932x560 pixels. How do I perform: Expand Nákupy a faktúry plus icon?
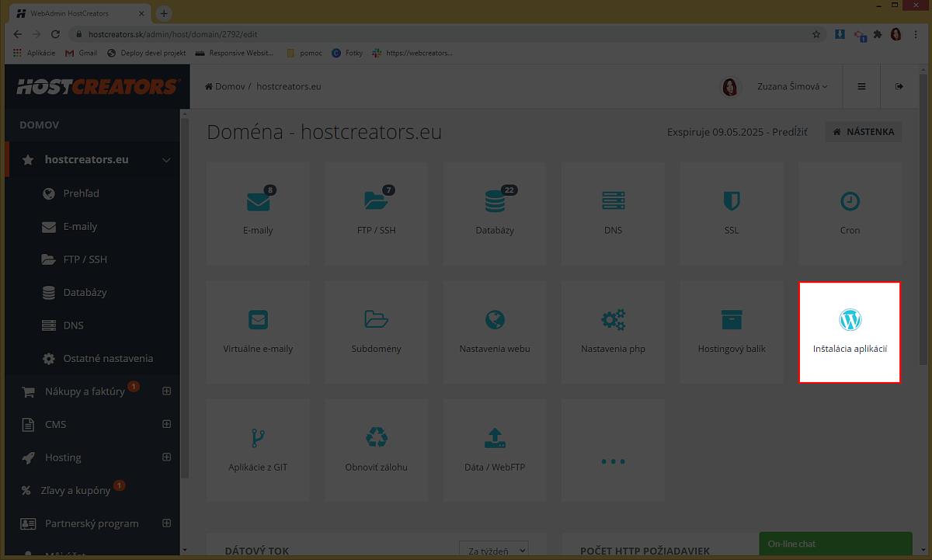point(166,391)
